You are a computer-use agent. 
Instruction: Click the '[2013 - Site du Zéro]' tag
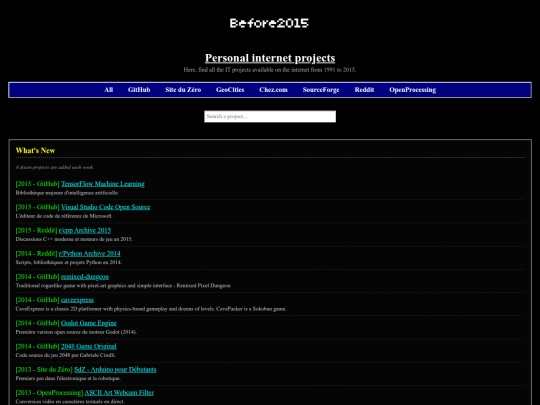click(x=44, y=370)
